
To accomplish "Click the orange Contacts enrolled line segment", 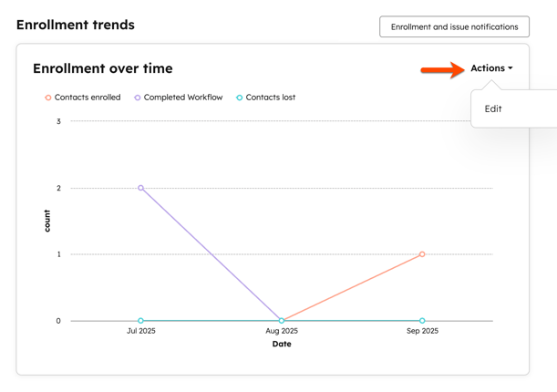I will [x=352, y=287].
